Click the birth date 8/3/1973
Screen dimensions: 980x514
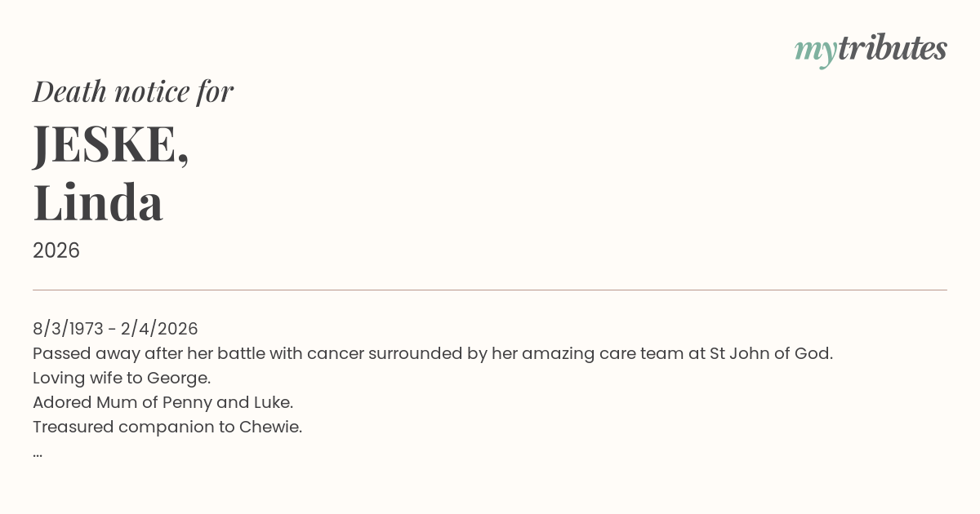click(68, 329)
